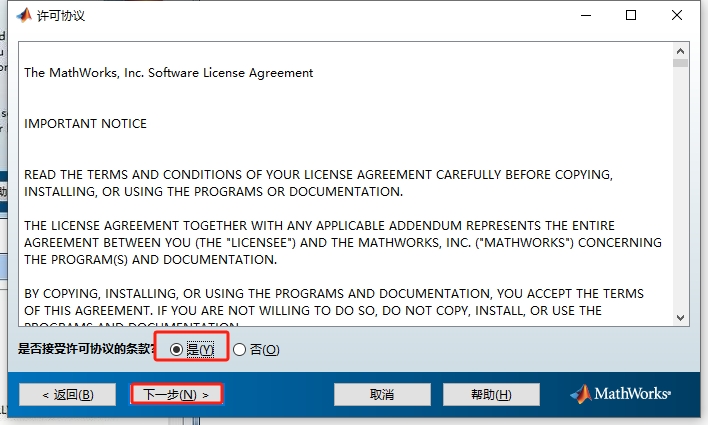The width and height of the screenshot is (708, 425).
Task: Click the 是否接受许可协议的条款? label
Action: pyautogui.click(x=86, y=349)
